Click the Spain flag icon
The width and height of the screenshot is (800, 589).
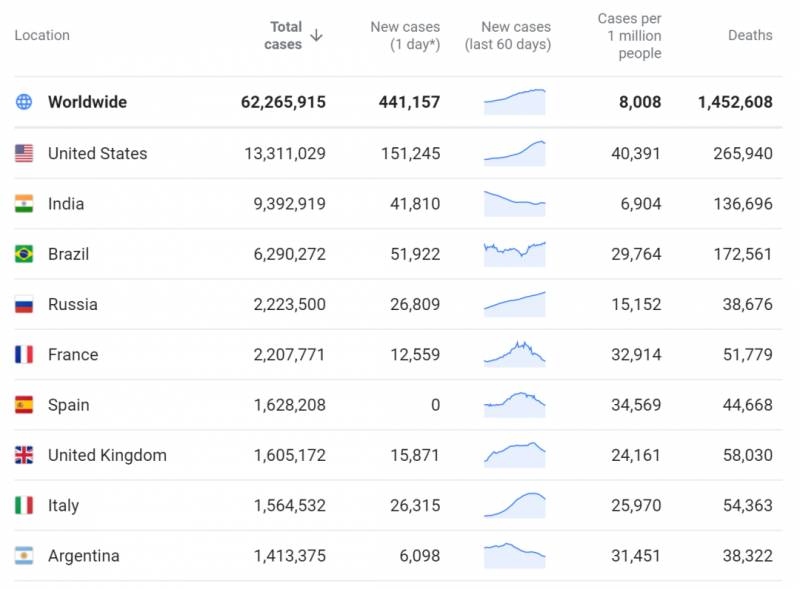tap(24, 405)
